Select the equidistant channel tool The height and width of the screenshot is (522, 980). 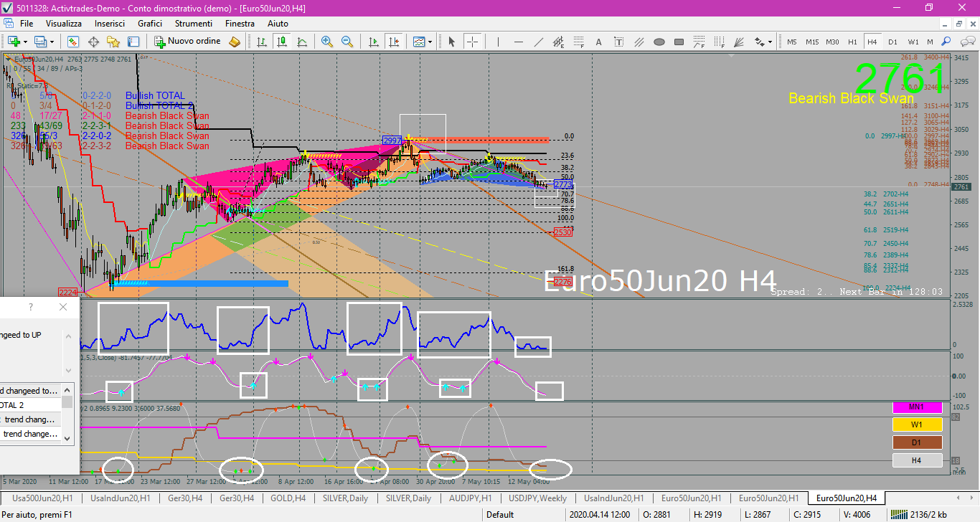558,42
